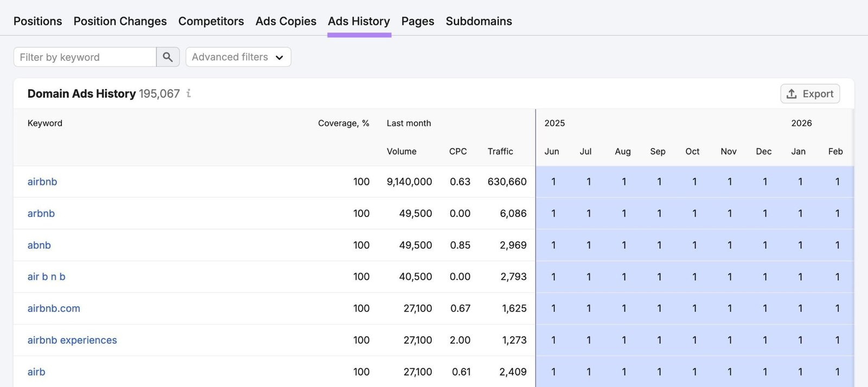Image resolution: width=868 pixels, height=387 pixels.
Task: Click the Last month header label
Action: tap(409, 123)
